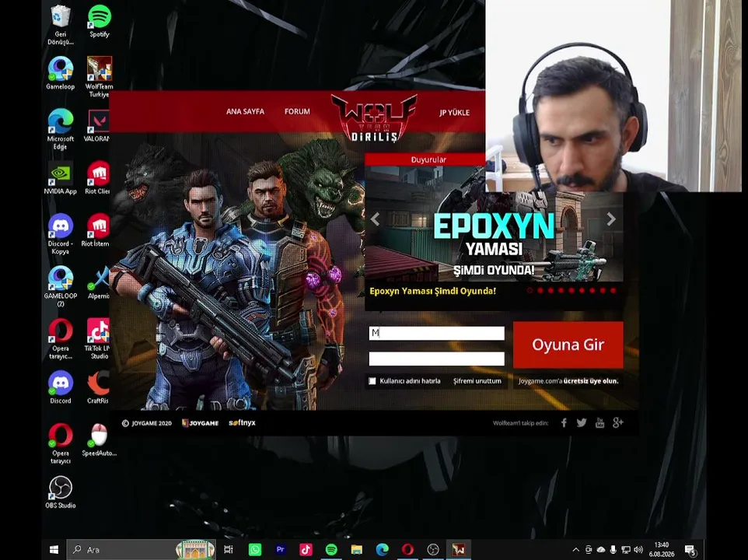Click the JOYGAME logo in footer
748x560 pixels.
[x=201, y=423]
